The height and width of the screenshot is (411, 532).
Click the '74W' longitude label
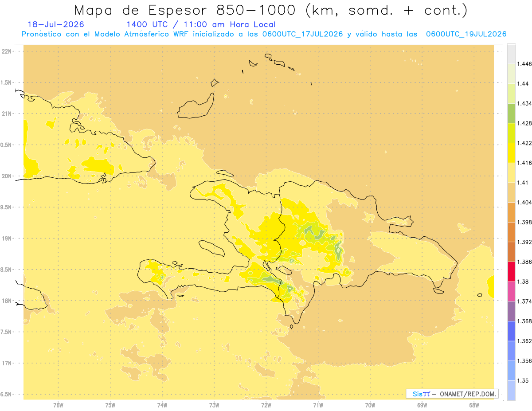pyautogui.click(x=162, y=405)
